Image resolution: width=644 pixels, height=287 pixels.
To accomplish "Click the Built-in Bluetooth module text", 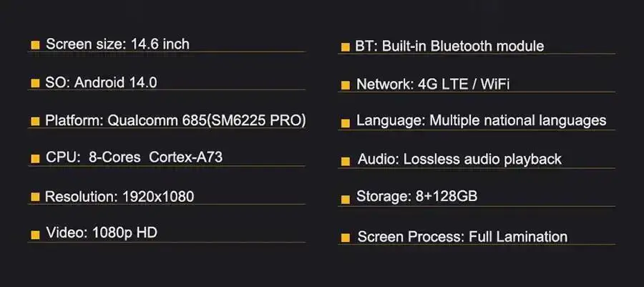I will click(x=463, y=46).
